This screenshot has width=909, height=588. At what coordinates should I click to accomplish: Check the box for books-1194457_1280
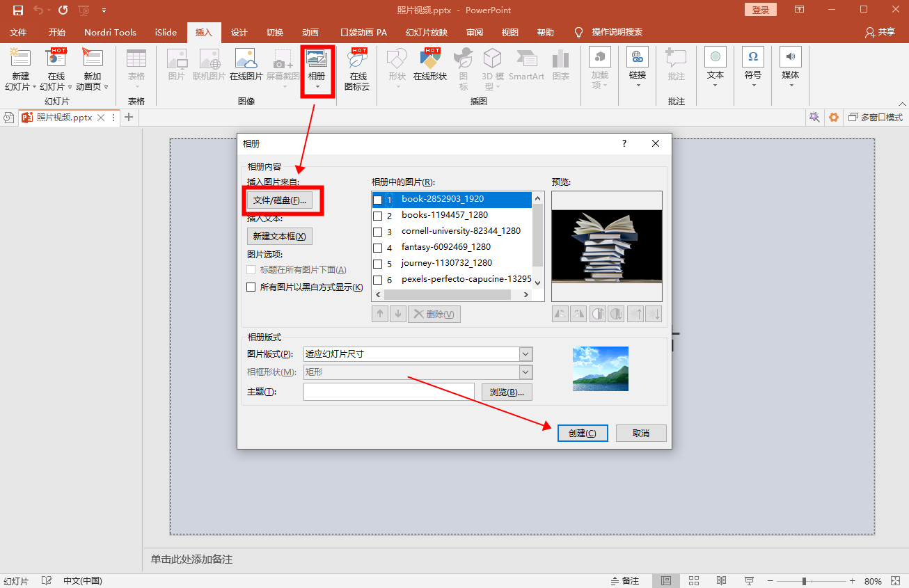(378, 216)
